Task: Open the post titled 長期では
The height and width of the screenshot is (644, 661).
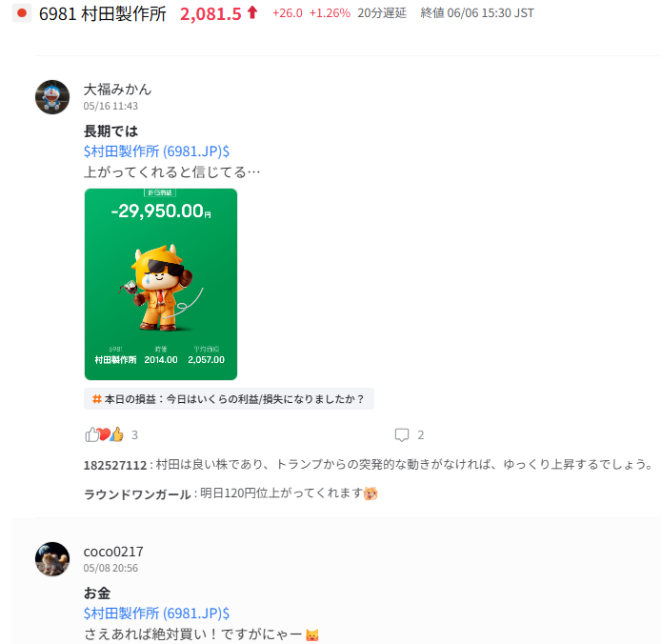Action: pos(110,131)
